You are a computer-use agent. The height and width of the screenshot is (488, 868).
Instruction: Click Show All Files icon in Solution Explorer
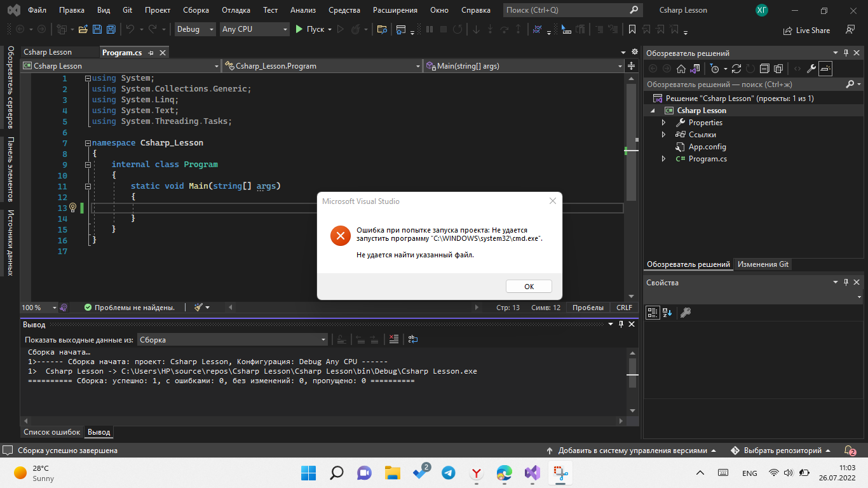pyautogui.click(x=779, y=69)
